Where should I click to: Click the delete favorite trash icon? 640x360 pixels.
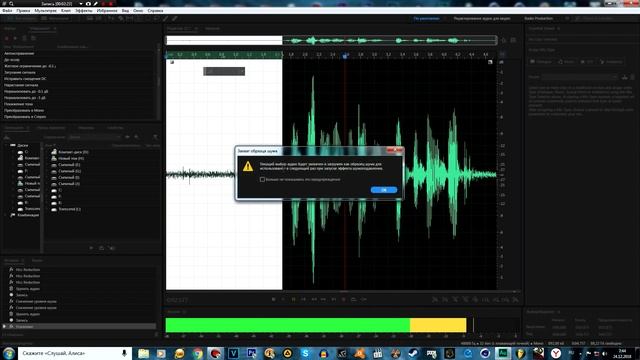coord(24,38)
